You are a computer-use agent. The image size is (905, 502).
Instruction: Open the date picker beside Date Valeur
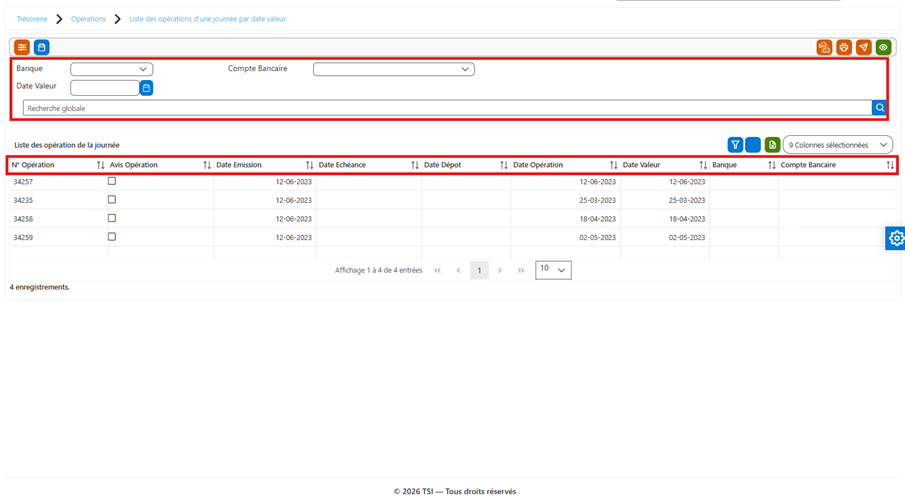point(147,88)
